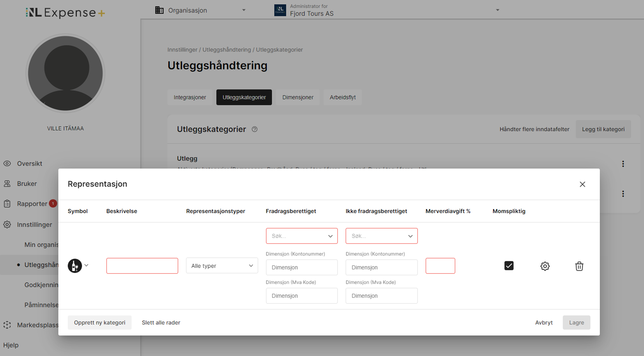
Task: Open three-dot menu for Utlegg row
Action: pyautogui.click(x=623, y=164)
